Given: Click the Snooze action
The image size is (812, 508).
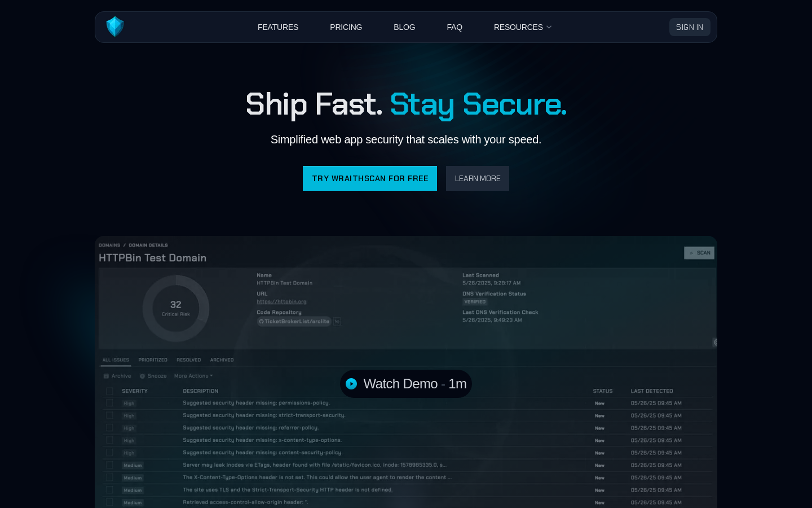Looking at the screenshot, I should [x=153, y=376].
